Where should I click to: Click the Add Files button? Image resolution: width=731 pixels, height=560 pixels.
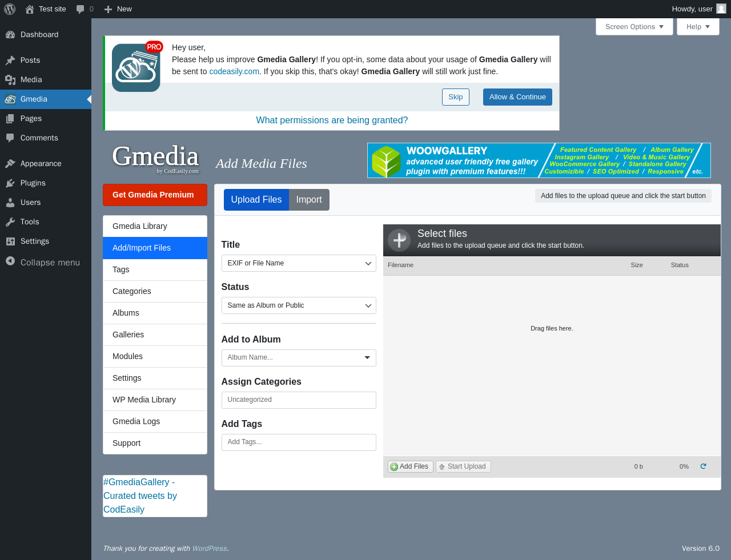[411, 466]
